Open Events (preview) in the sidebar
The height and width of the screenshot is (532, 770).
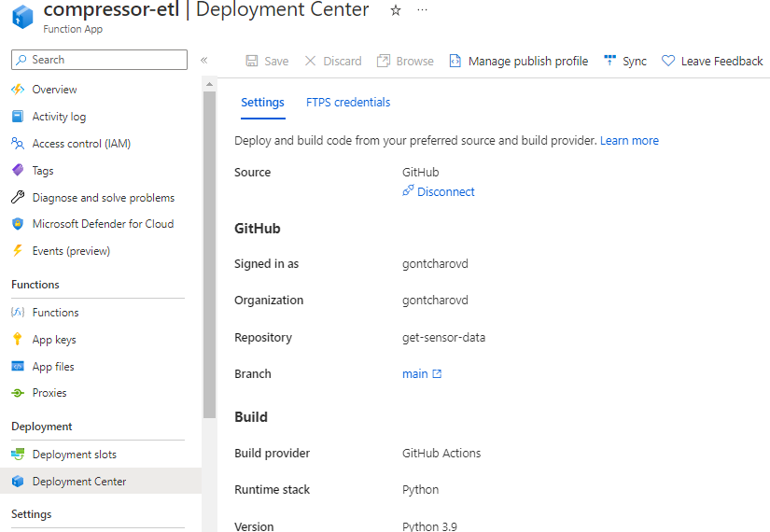[x=71, y=251]
